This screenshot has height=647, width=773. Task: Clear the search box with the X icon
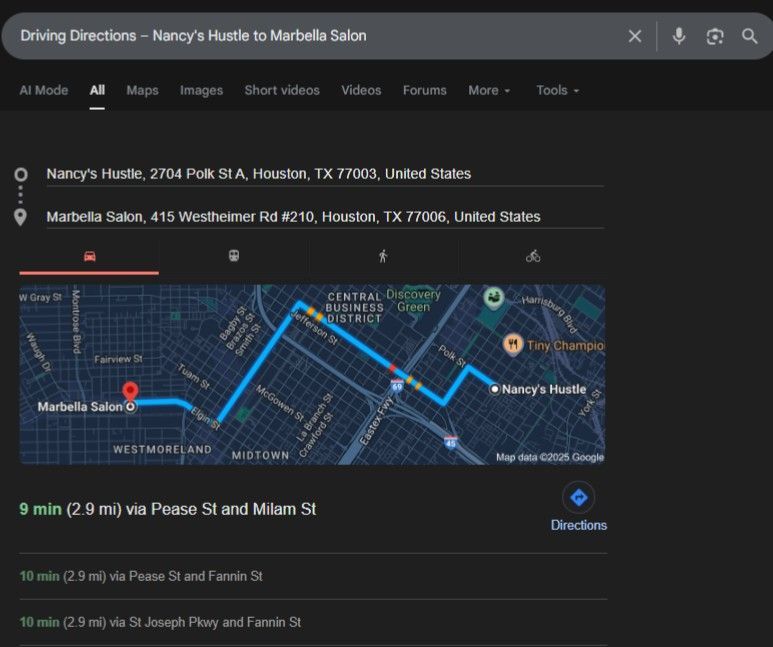[635, 36]
